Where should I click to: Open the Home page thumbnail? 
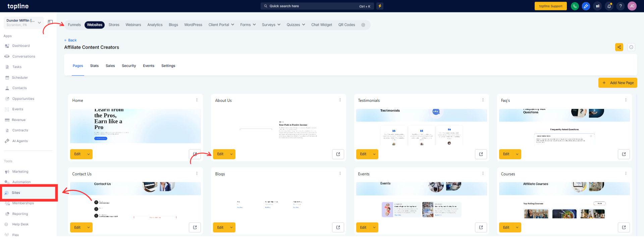tap(136, 126)
